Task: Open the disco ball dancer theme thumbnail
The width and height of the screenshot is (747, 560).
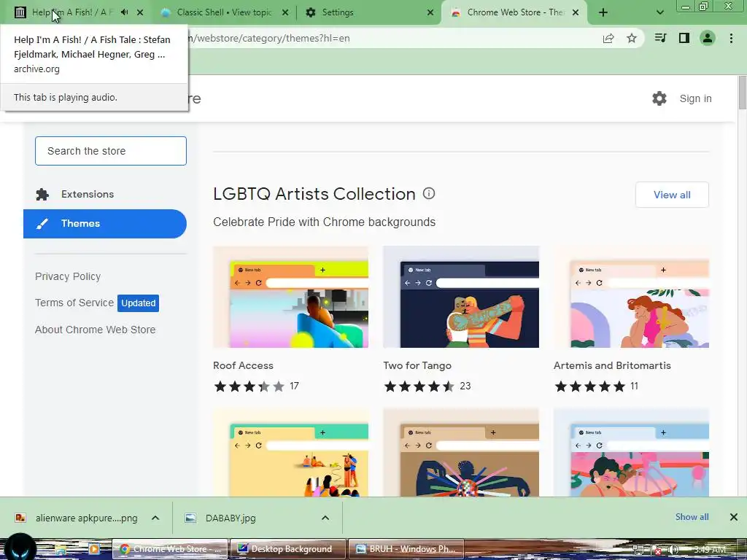Action: 461,453
